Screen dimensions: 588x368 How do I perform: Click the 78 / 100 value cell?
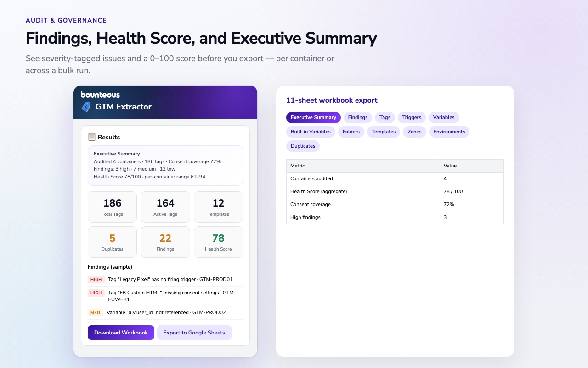point(472,191)
